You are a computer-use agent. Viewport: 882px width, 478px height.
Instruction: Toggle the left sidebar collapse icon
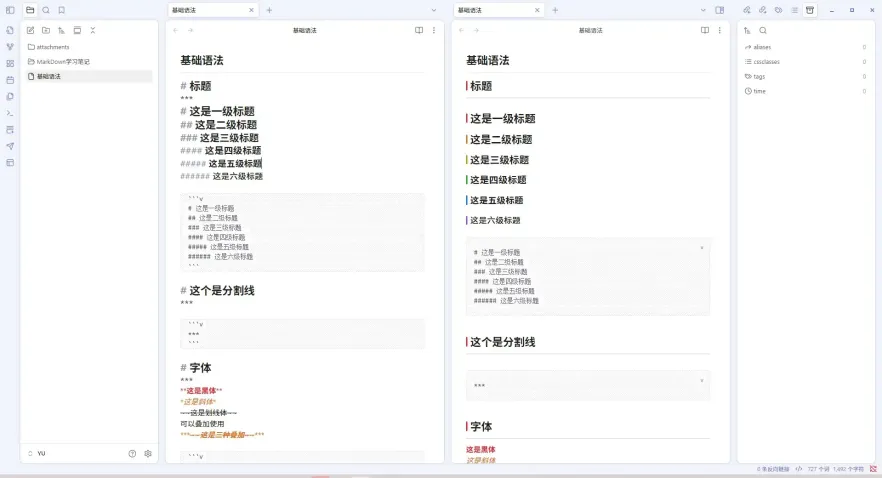10,10
